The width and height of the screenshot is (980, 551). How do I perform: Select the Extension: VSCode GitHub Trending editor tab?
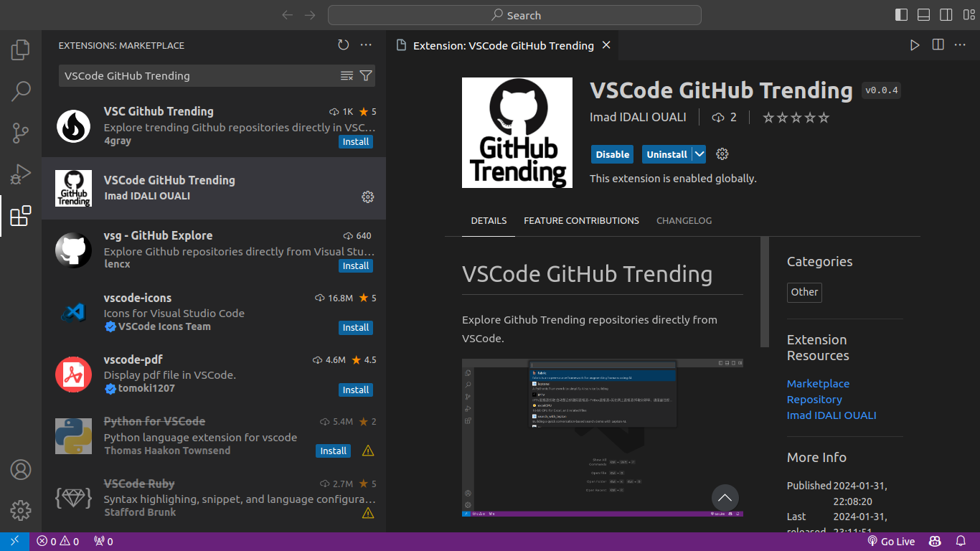pos(503,45)
